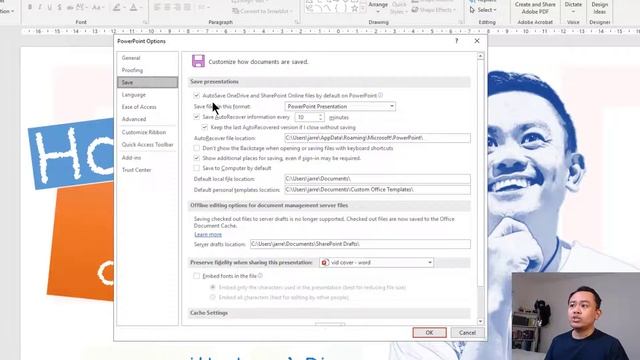
Task: Click the AutoRecover file location field
Action: [377, 138]
